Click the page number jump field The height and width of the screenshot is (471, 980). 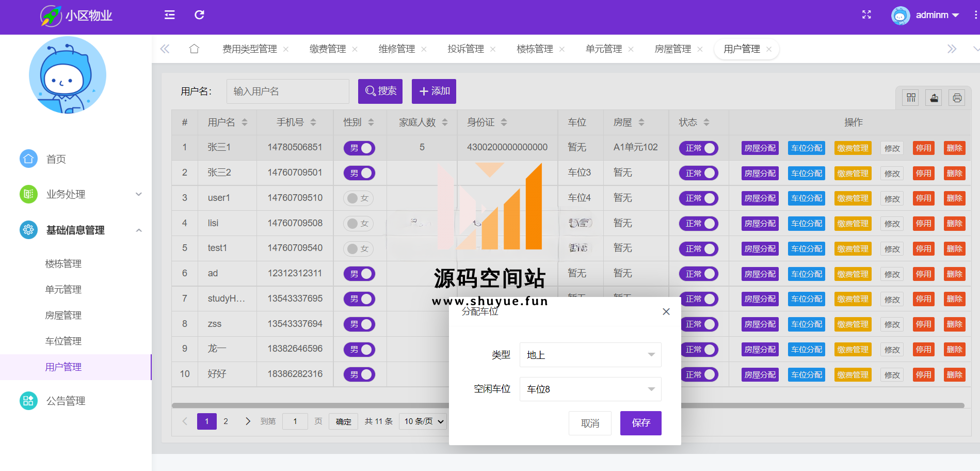pyautogui.click(x=295, y=421)
